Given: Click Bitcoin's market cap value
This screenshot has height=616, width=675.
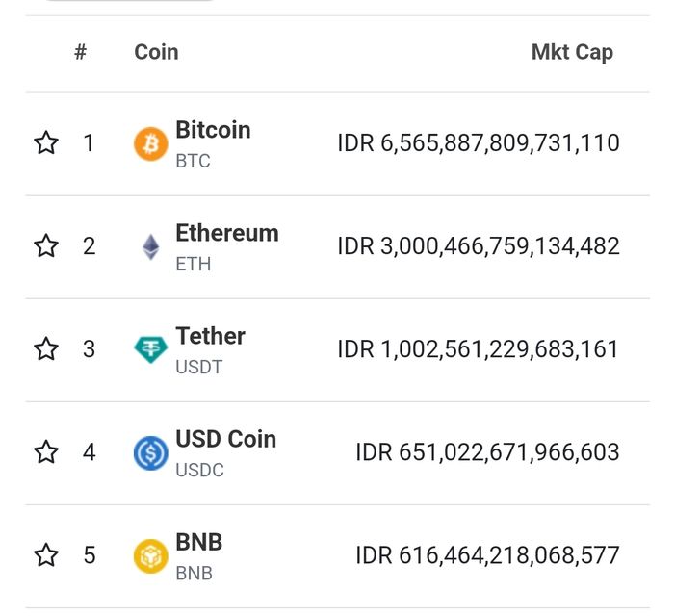Looking at the screenshot, I should point(478,144).
